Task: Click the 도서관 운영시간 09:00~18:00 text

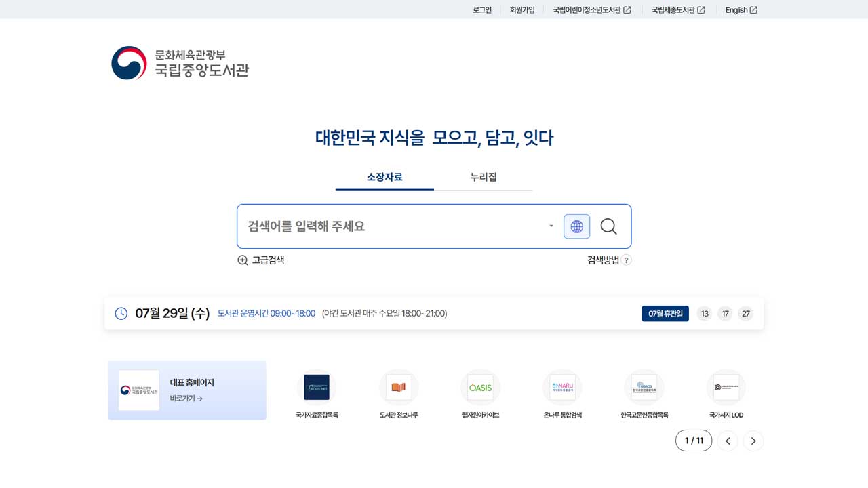Action: (x=267, y=313)
